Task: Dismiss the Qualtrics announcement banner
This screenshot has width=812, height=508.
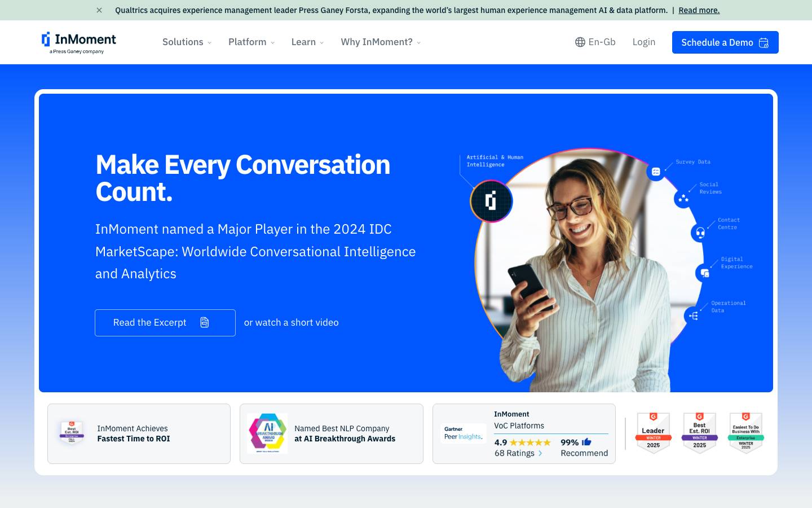Action: [99, 10]
